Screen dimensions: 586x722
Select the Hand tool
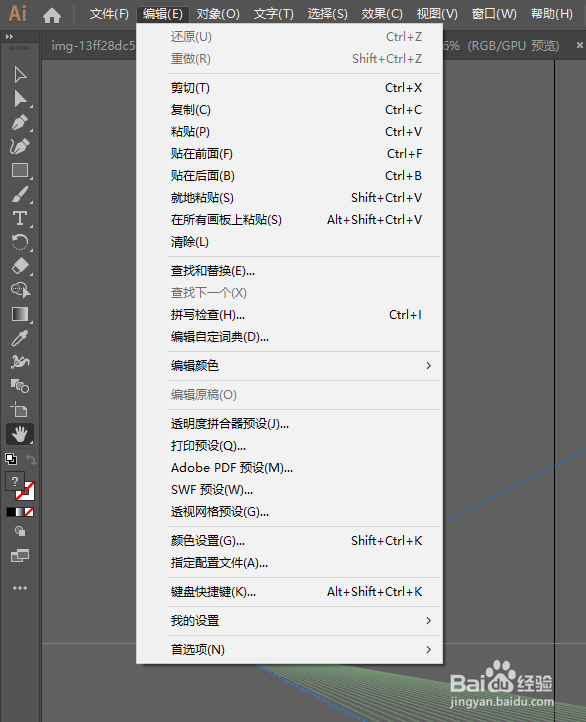click(x=20, y=434)
